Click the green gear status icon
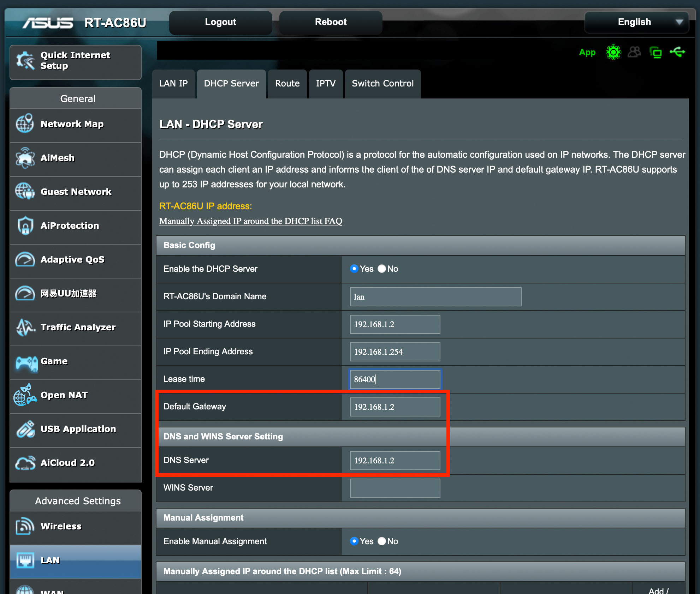 pyautogui.click(x=613, y=53)
